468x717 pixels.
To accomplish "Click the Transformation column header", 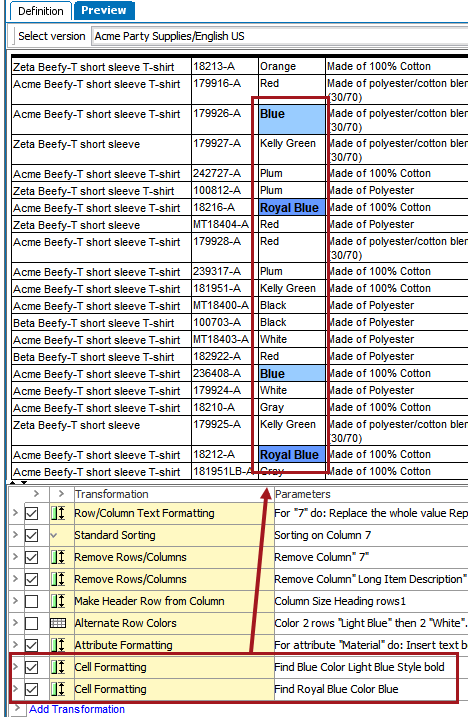I will [112, 494].
